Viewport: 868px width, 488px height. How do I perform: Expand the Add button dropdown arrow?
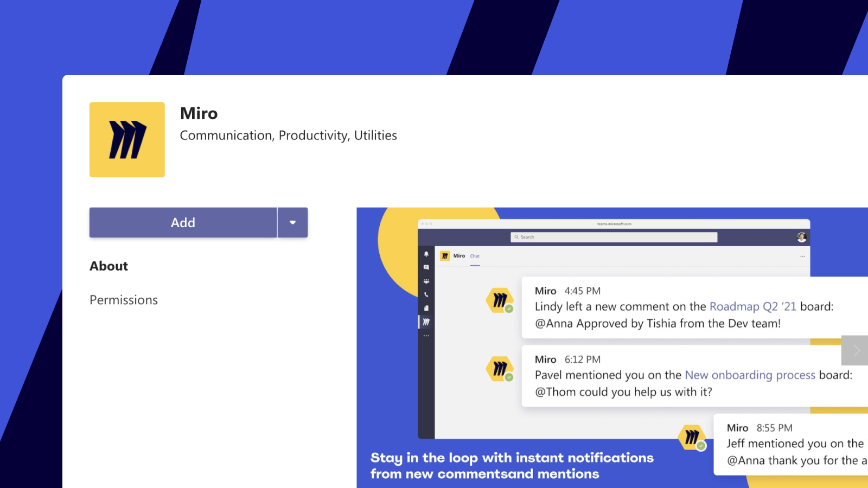tap(292, 222)
